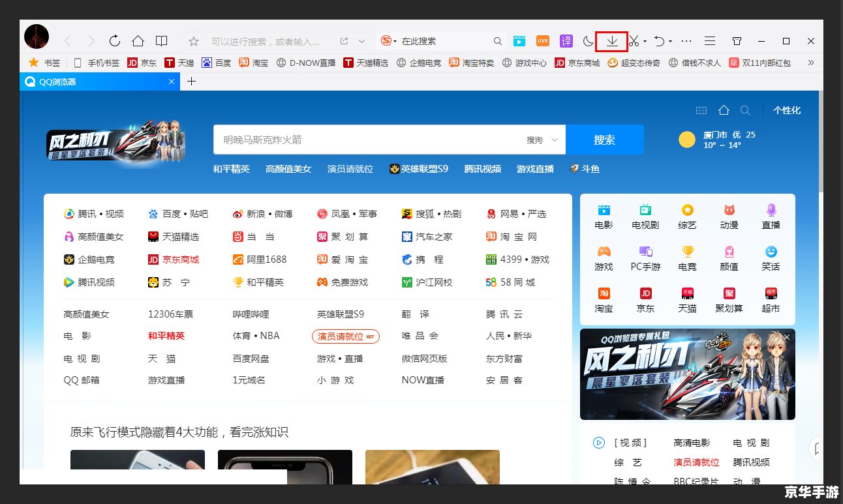Click the search magnifier in toolbar

(497, 41)
